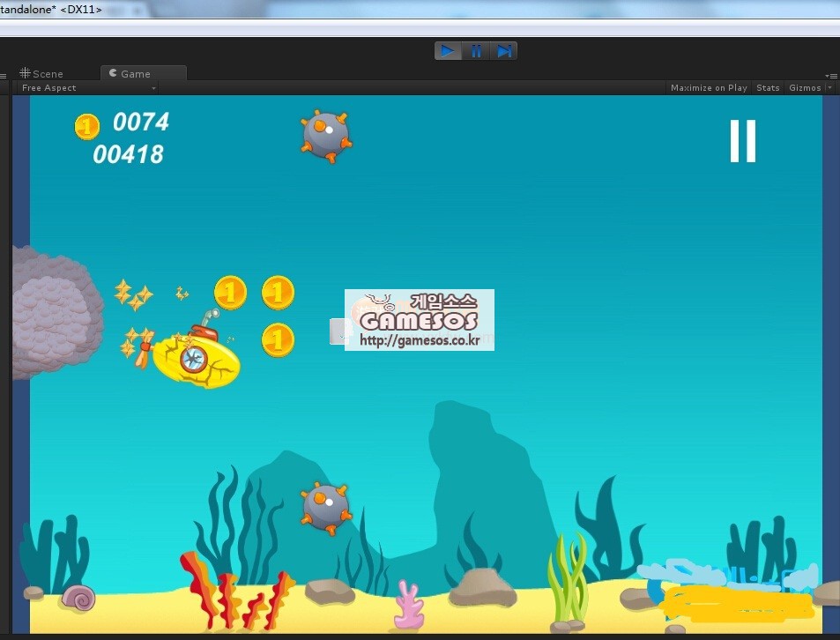Click the Pause button in Unity toolbar
The image size is (840, 640).
(476, 51)
